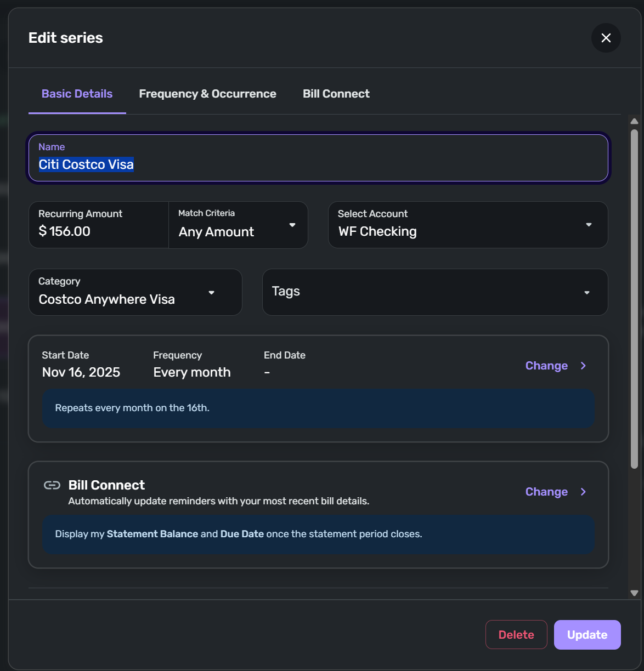The image size is (644, 671).
Task: Click the Bill Connect link icon
Action: 52,485
